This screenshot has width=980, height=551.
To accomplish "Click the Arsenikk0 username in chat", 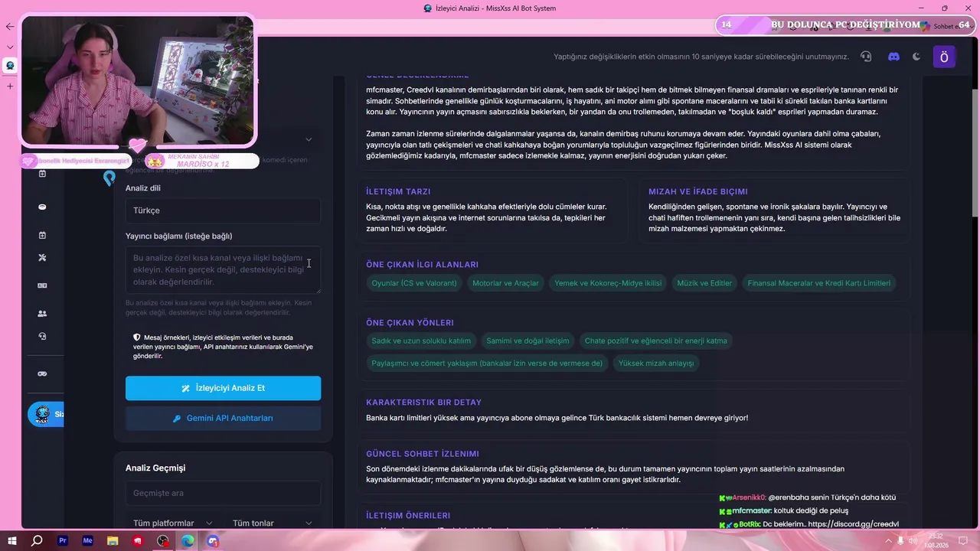I will (747, 497).
